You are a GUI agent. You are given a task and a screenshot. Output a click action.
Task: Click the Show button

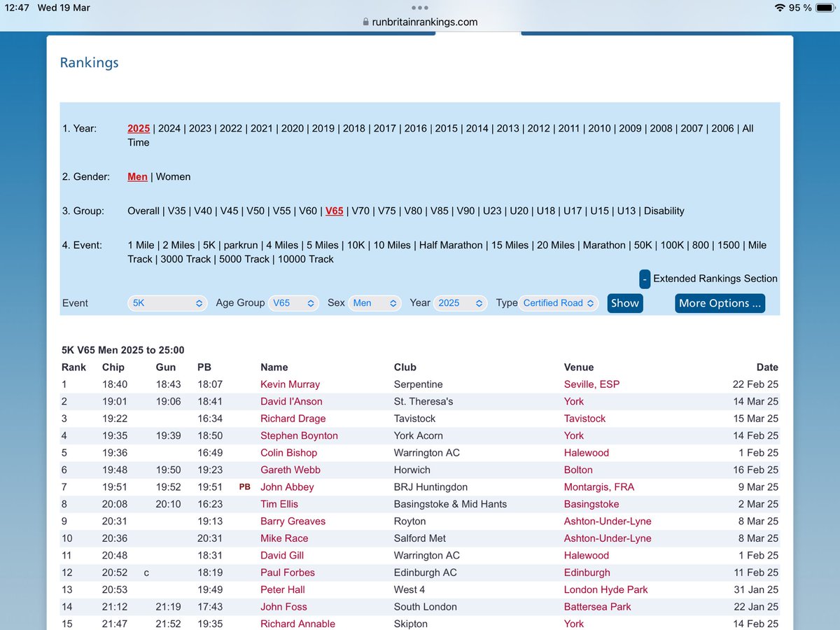point(625,303)
